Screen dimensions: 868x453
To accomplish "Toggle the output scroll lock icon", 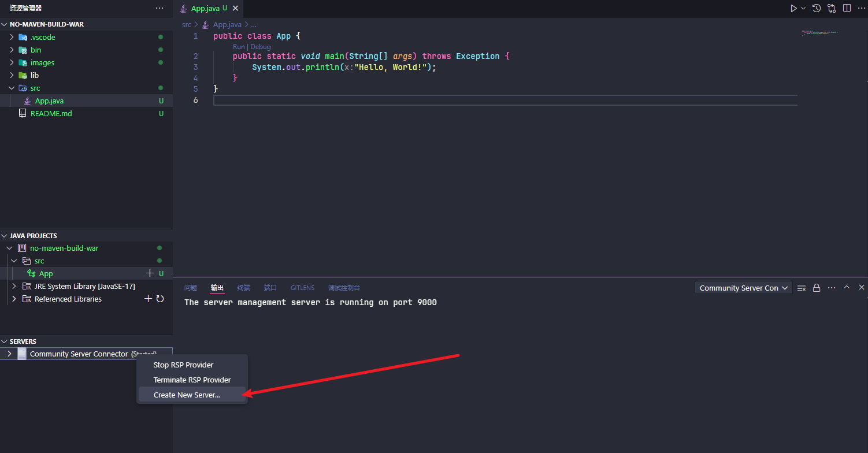I will tap(817, 288).
